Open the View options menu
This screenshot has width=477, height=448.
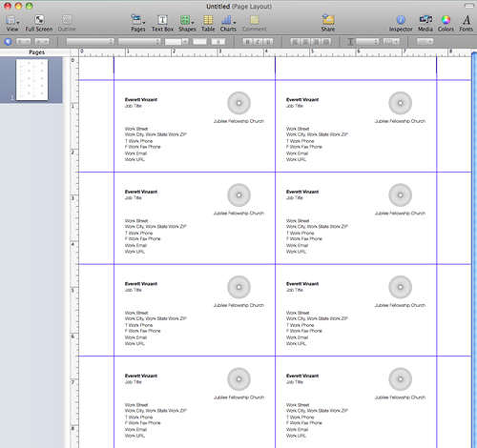coord(12,23)
